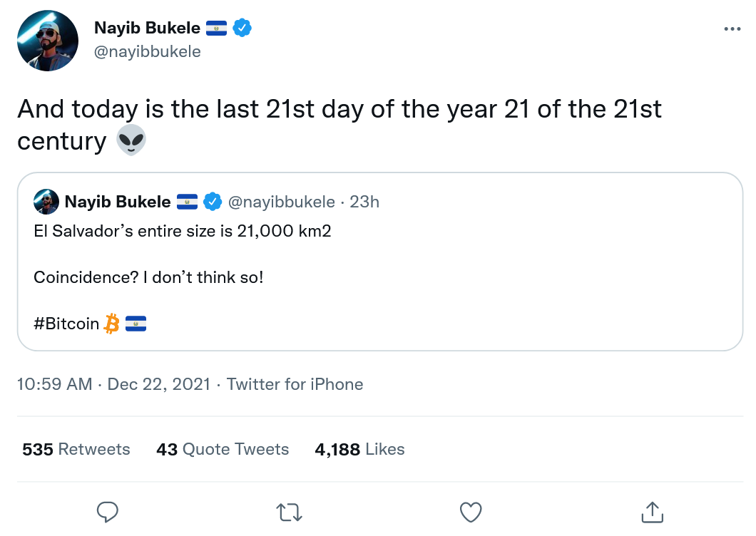Click the blue verified badge beside name
This screenshot has height=536, width=756.
click(242, 29)
